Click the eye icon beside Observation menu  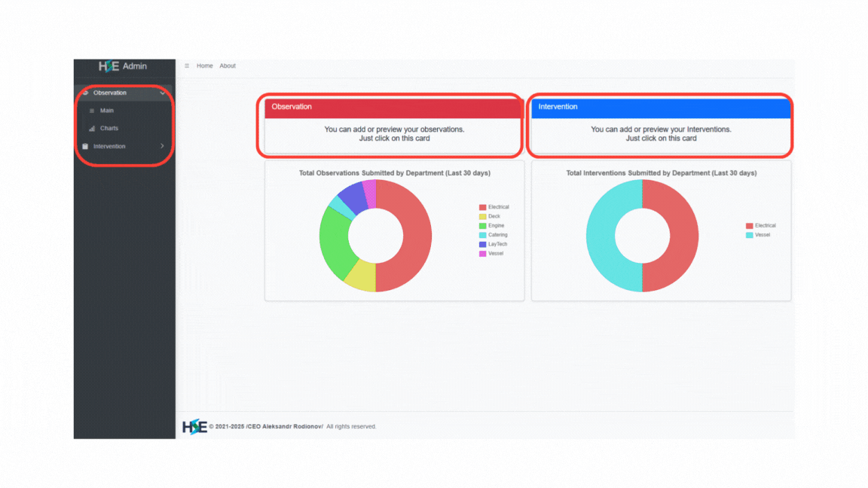point(85,93)
